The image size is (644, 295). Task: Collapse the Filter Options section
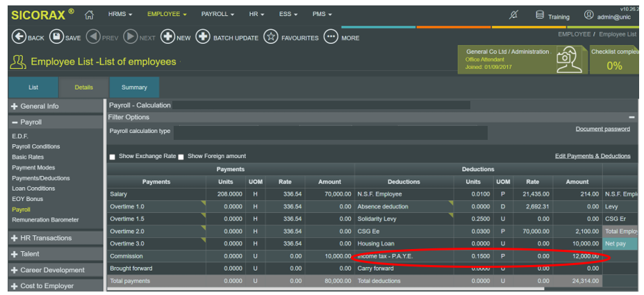click(x=631, y=118)
